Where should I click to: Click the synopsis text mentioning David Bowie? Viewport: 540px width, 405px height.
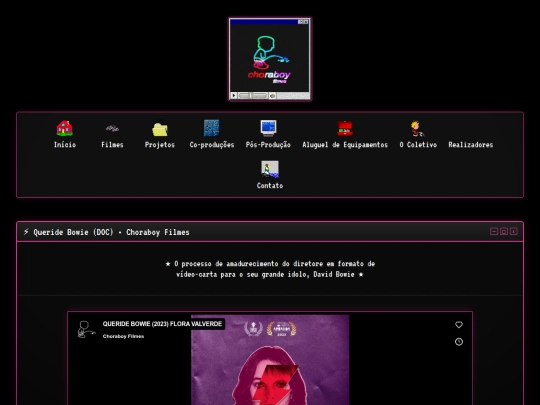270,269
